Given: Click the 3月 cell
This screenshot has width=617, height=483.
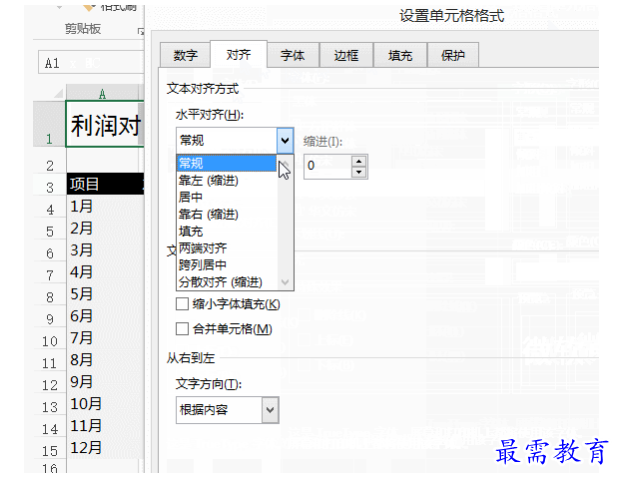Looking at the screenshot, I should [105, 250].
